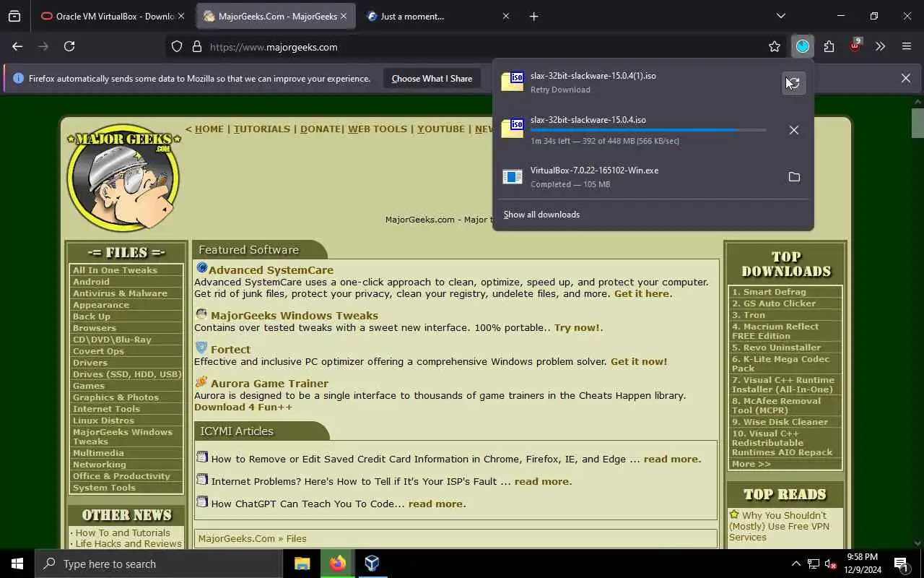This screenshot has height=578, width=924.
Task: Click the MajorGeeks mascot logo
Action: click(x=123, y=178)
